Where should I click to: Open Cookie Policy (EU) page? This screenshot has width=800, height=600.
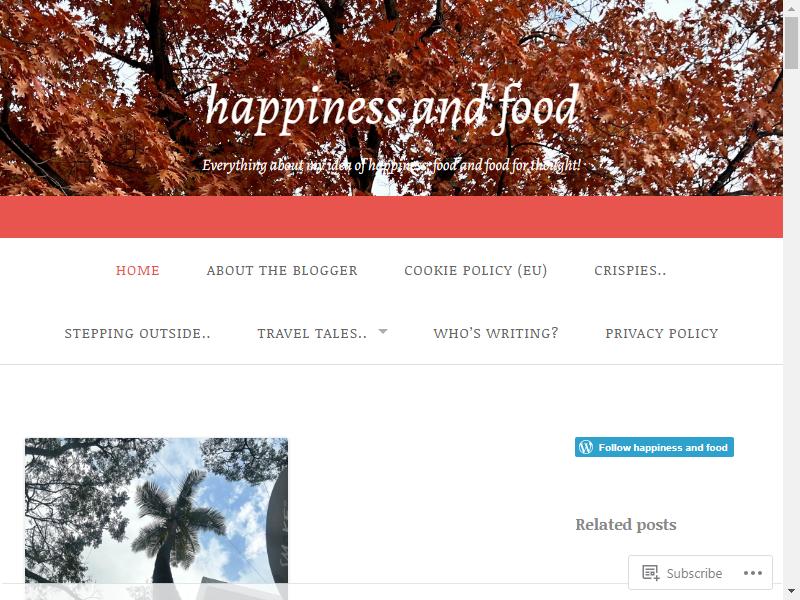(476, 270)
